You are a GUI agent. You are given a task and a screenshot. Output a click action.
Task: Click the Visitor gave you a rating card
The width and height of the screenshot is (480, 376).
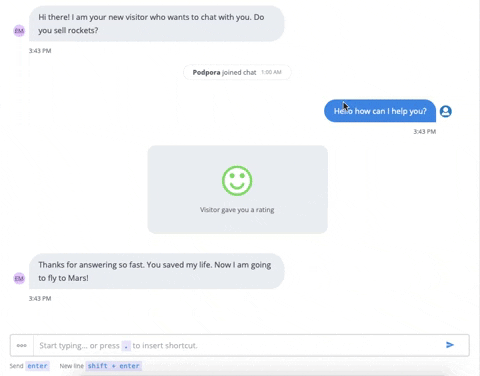coord(237,189)
